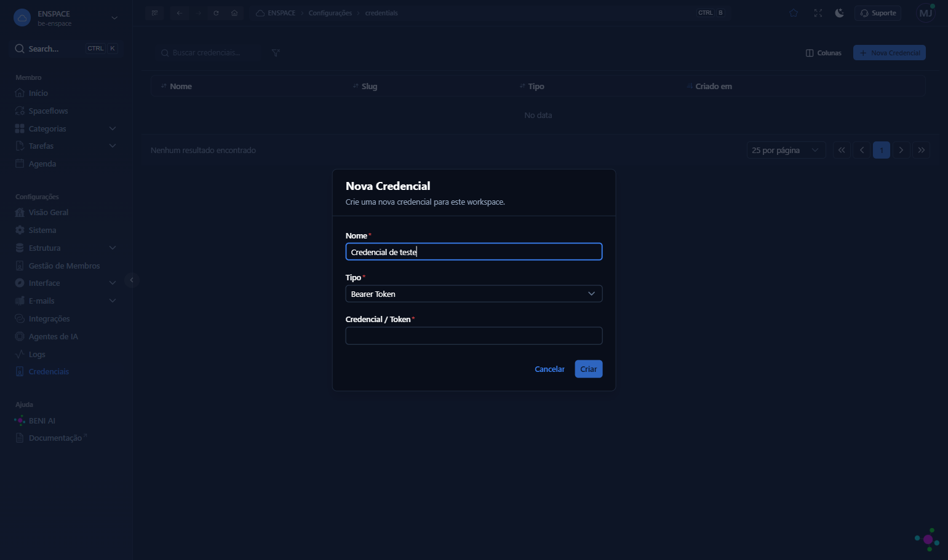The height and width of the screenshot is (560, 948).
Task: Open BENI AI assistant in sidebar
Action: 42,420
